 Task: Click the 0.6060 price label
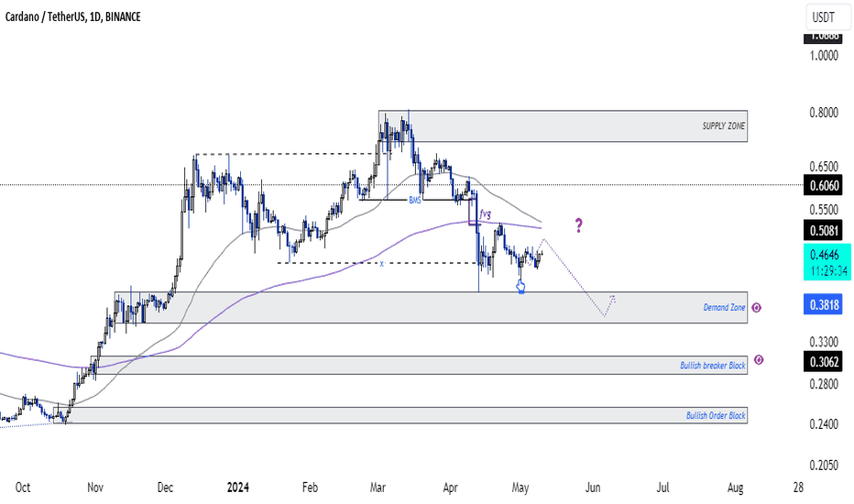(824, 185)
